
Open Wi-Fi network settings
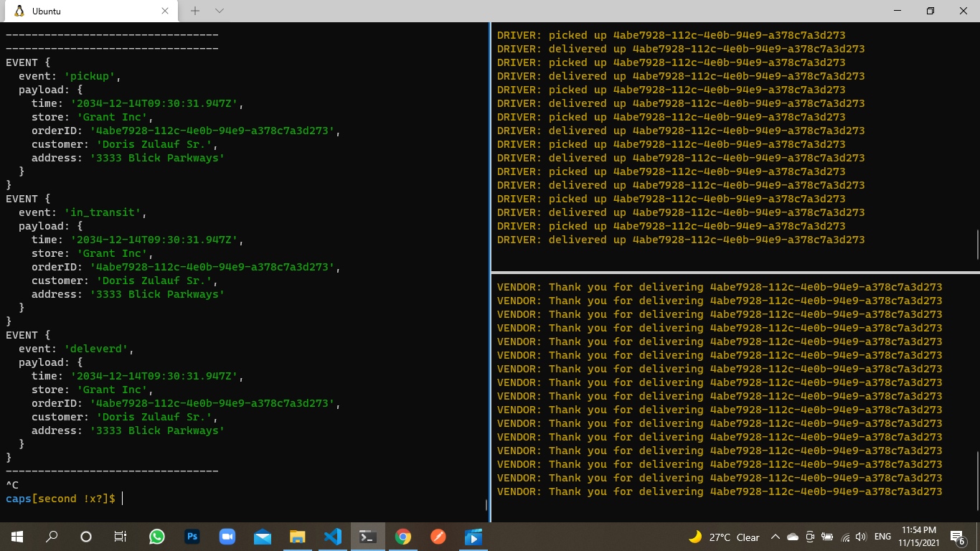point(845,537)
